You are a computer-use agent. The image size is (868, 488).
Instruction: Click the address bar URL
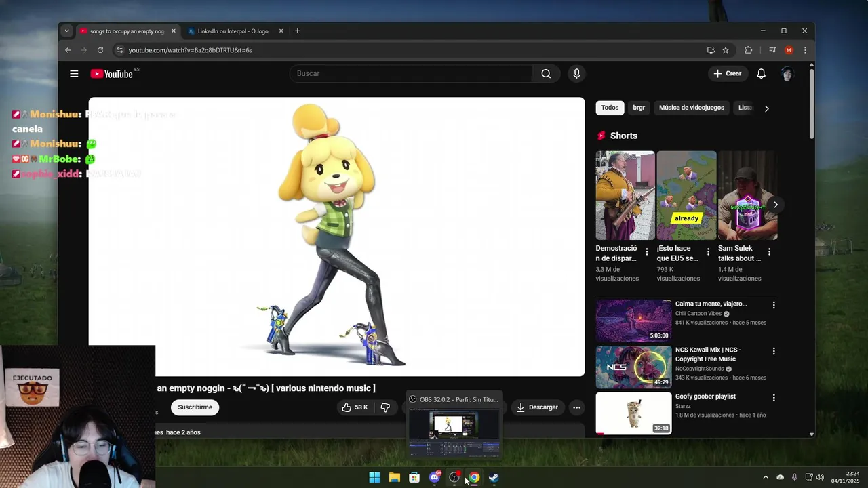click(x=191, y=50)
